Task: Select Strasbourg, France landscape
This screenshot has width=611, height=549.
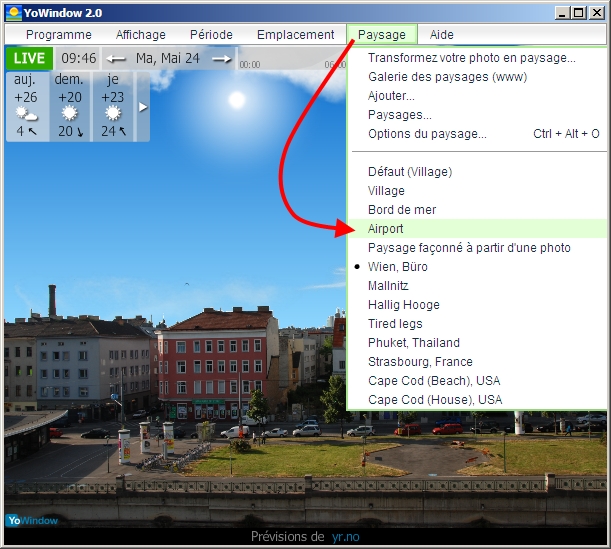Action: click(x=477, y=362)
